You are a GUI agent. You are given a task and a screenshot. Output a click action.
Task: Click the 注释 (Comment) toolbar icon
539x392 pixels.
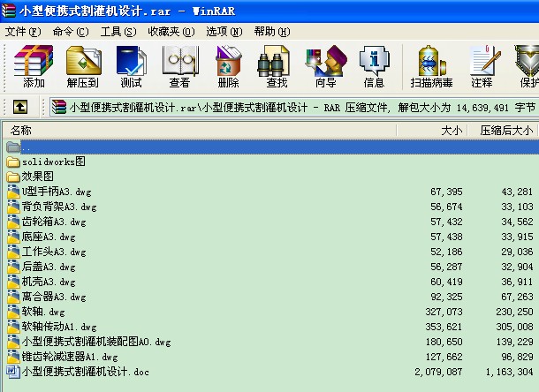click(x=482, y=66)
